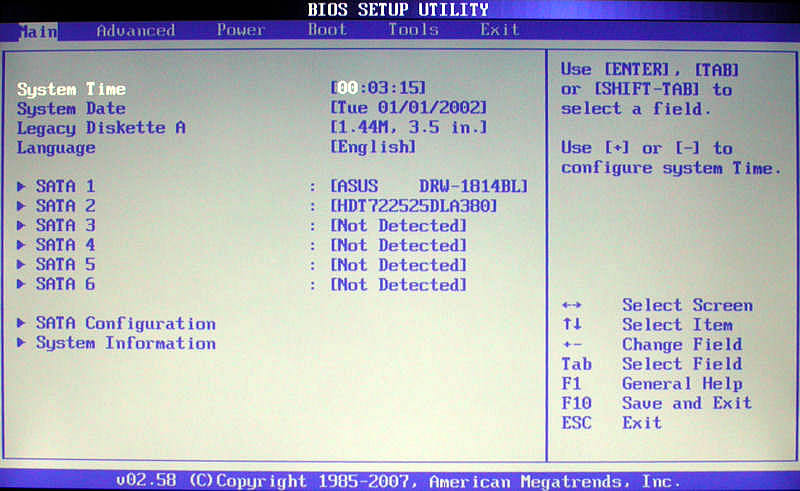
Task: Click the Save and Exit help entry
Action: click(x=687, y=403)
